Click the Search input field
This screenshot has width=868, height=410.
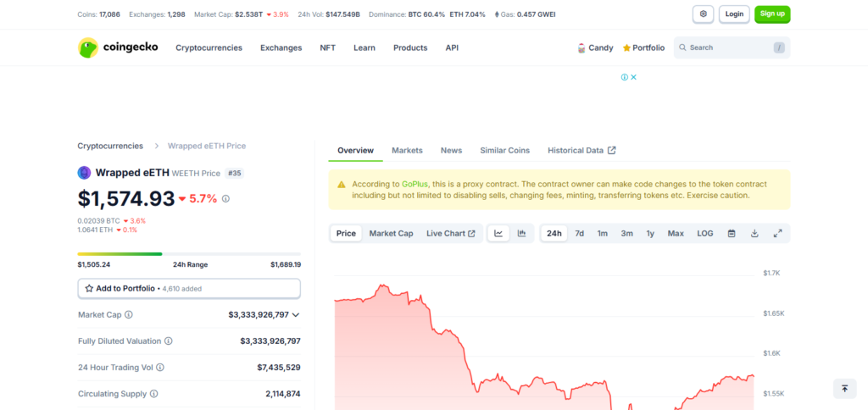[x=732, y=47]
